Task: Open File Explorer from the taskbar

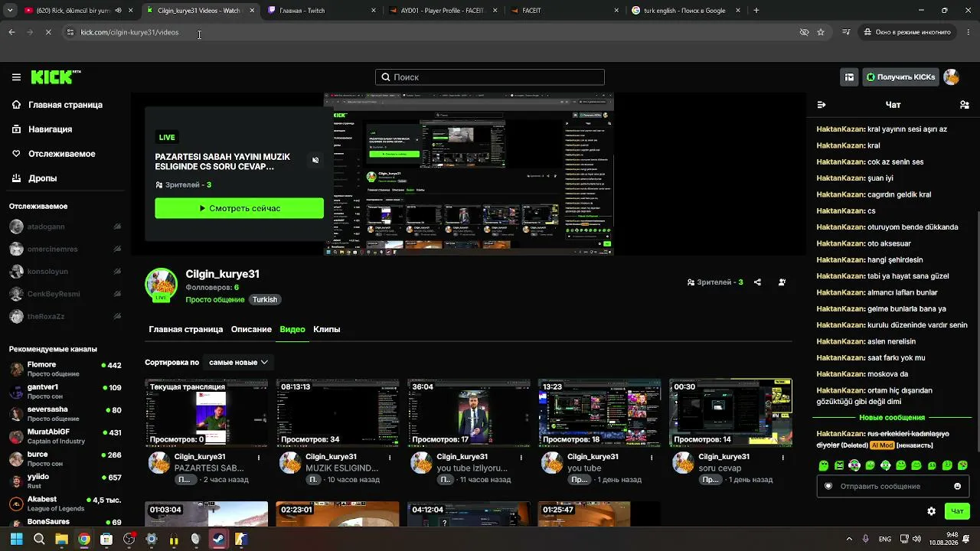Action: tap(61, 539)
